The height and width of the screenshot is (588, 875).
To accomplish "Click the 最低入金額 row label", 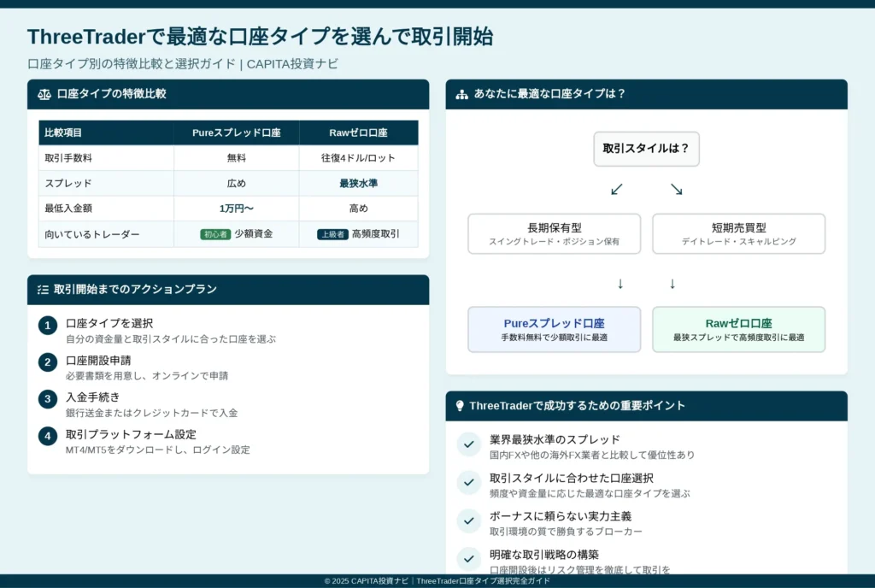I will point(68,208).
